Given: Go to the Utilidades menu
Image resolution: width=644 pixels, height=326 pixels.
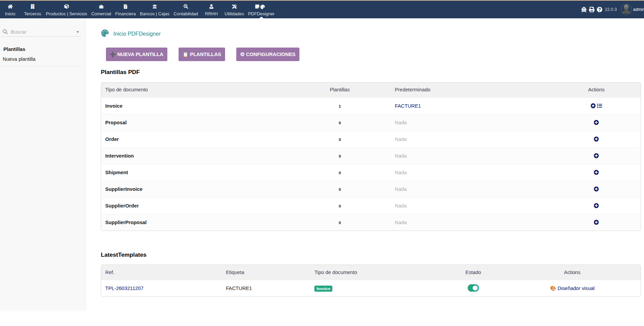Looking at the screenshot, I should pyautogui.click(x=234, y=10).
